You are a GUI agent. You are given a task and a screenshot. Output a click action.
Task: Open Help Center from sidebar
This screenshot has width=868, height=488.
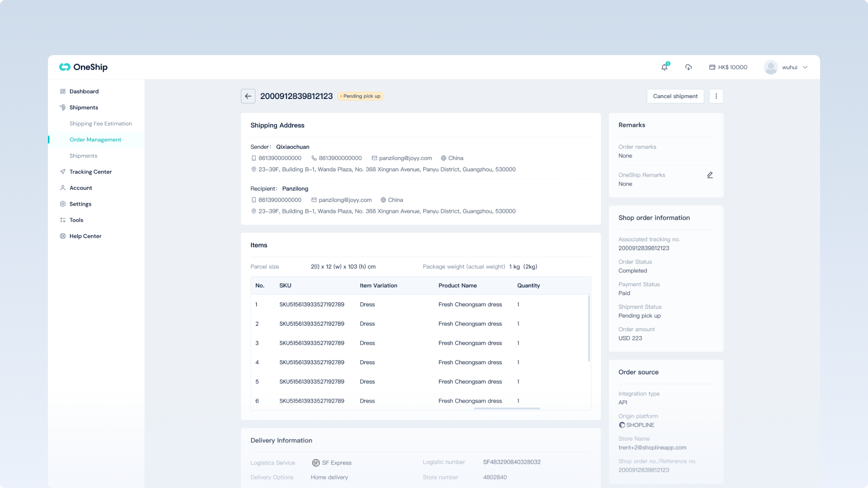[85, 236]
